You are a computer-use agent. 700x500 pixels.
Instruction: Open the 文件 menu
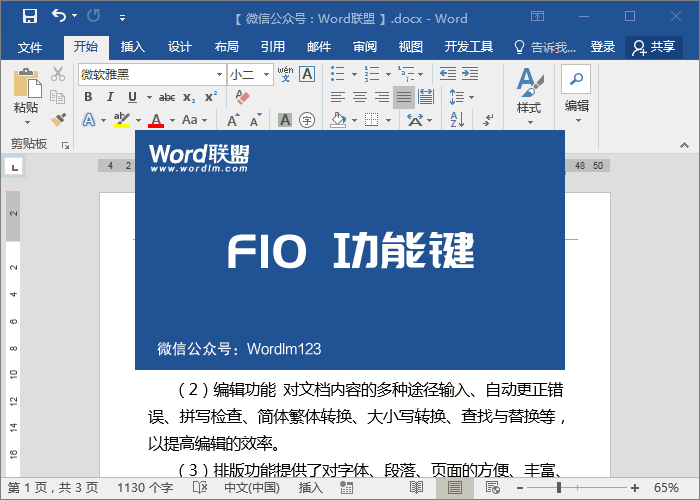30,47
